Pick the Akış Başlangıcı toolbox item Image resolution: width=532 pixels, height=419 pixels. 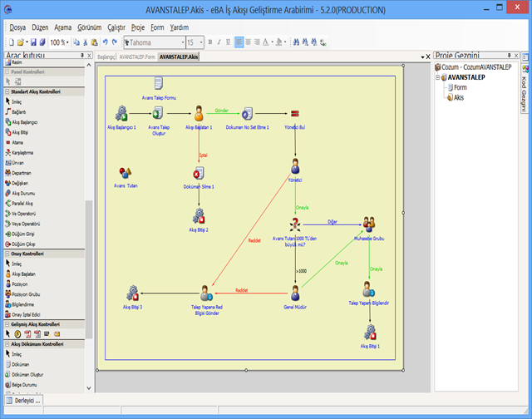[x=22, y=122]
